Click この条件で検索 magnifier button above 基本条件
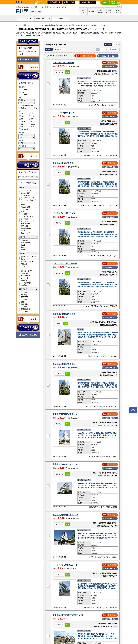The image size is (138, 644). [x=28, y=75]
